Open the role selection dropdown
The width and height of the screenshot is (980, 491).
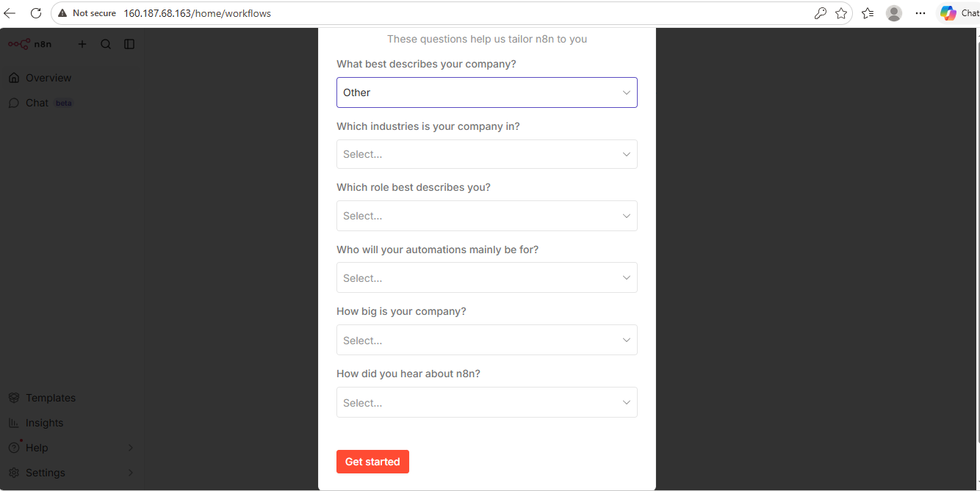click(486, 216)
